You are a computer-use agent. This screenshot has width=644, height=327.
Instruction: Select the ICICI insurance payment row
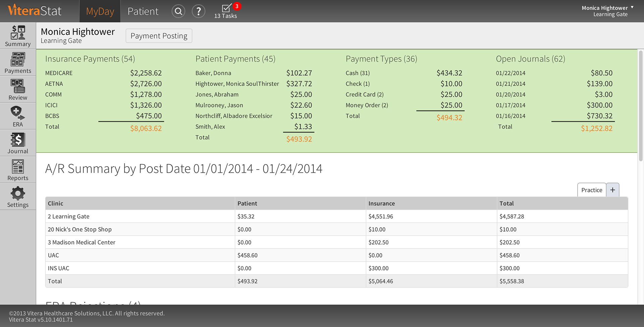pos(103,105)
